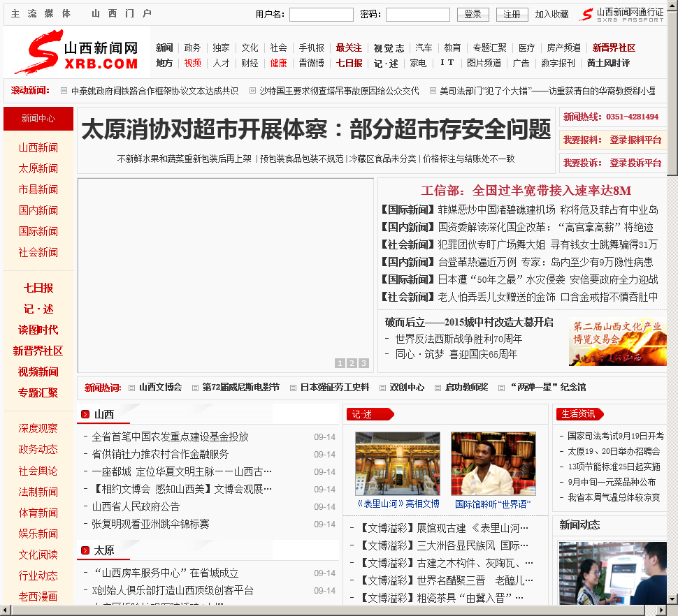
Task: Focus the 密码 password input field
Action: (x=417, y=15)
